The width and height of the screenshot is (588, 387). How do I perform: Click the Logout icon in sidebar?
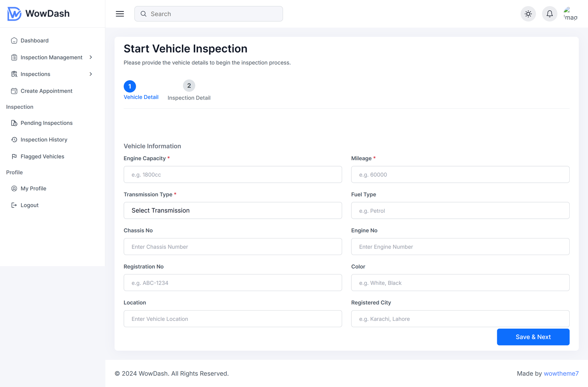(x=14, y=205)
